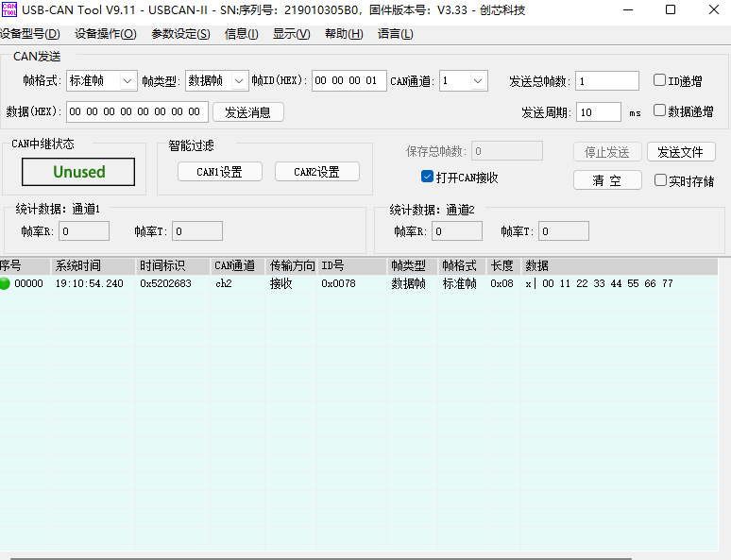Click channel 1 帧率R value field

[x=84, y=231]
